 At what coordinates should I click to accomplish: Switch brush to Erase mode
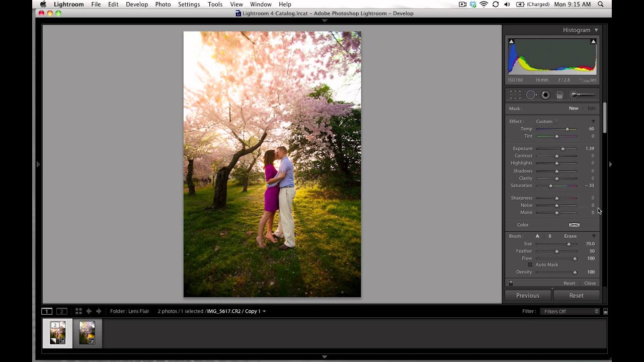570,236
